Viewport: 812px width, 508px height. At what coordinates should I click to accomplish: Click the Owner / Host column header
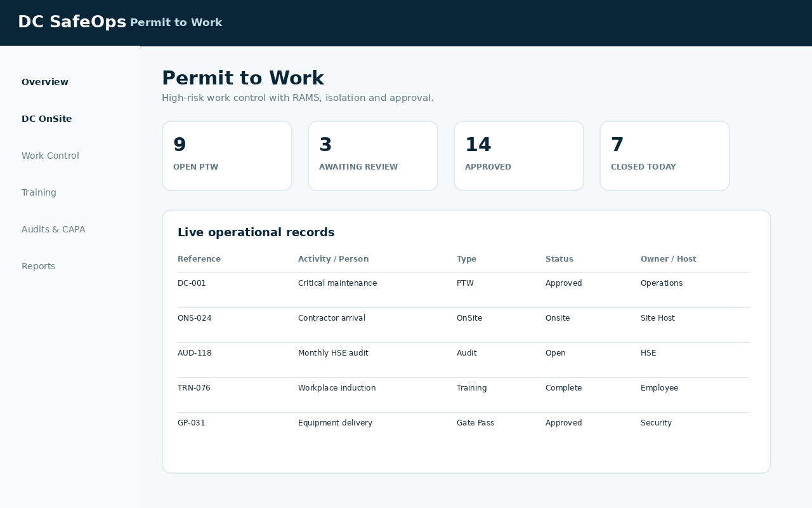(x=669, y=259)
